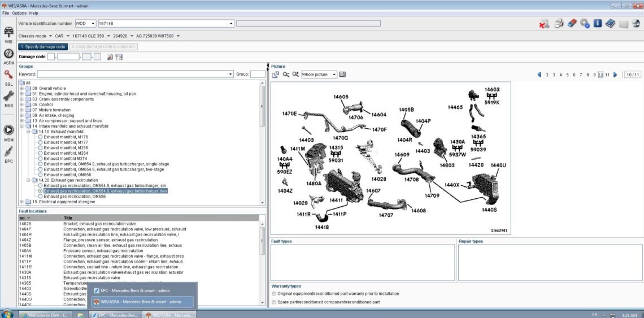Image resolution: width=644 pixels, height=318 pixels.
Task: Choose Original equipment warranty prior to installation
Action: point(274,294)
